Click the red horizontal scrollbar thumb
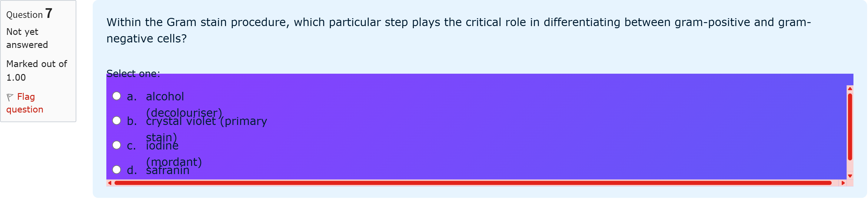Image resolution: width=868 pixels, height=222 pixels. pos(473,183)
